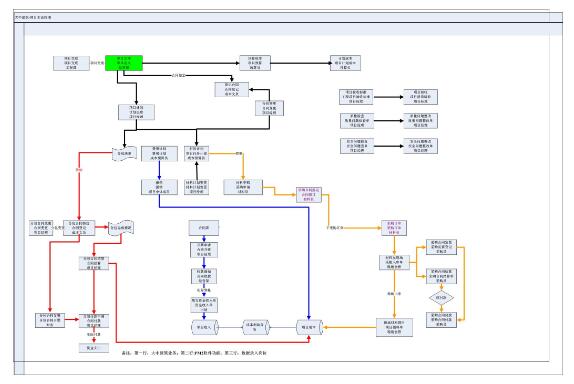Select the cylinder where the blue arrow ends

pyautogui.click(x=309, y=327)
